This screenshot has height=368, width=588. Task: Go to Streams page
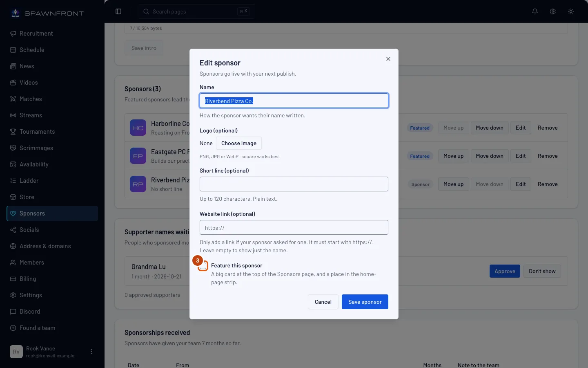point(52,115)
